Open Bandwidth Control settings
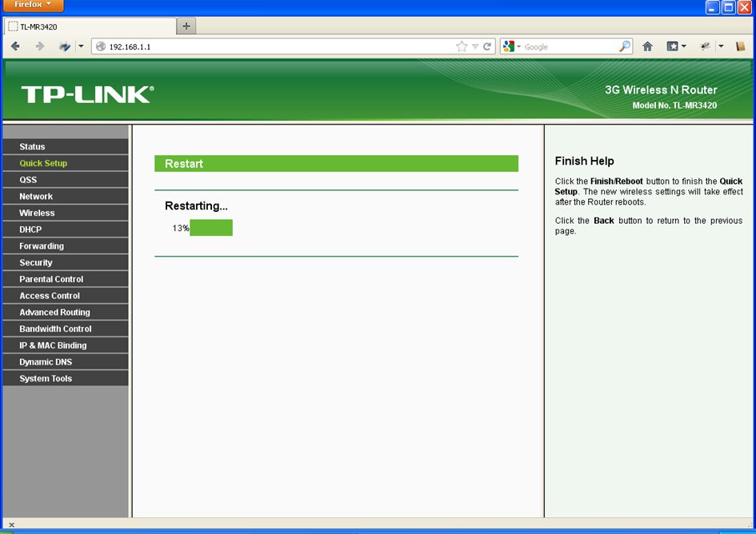 66,329
